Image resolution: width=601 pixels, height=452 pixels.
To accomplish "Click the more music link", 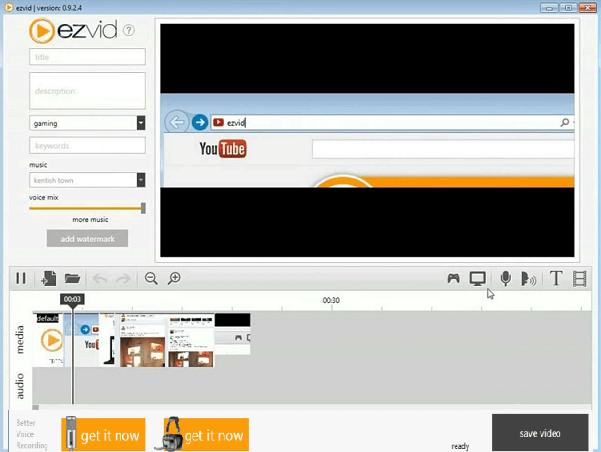I will click(90, 220).
